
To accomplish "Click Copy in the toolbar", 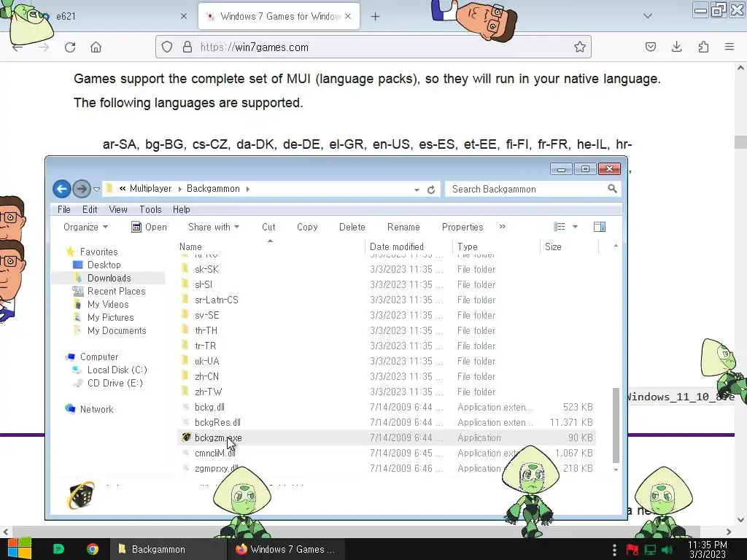I will [307, 227].
